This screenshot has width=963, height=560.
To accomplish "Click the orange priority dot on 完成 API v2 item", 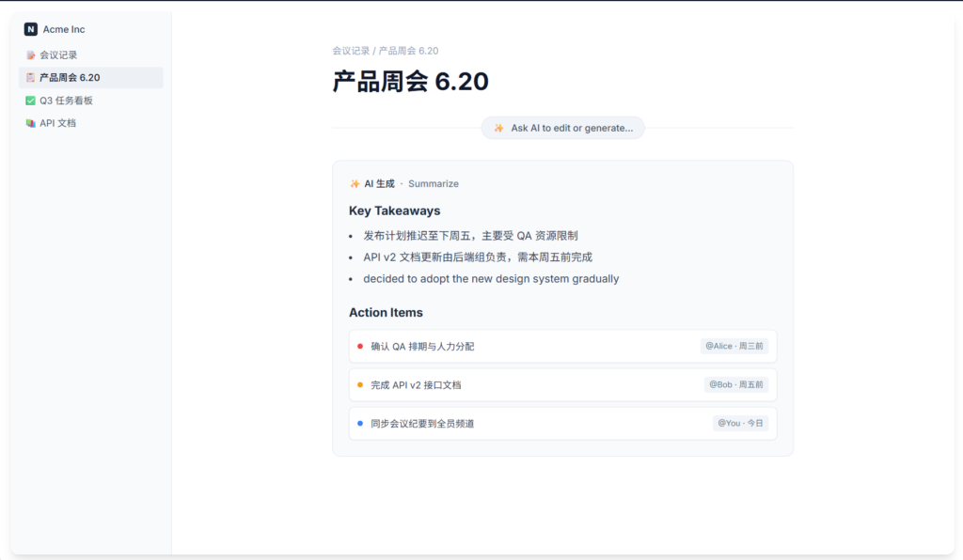I will tap(360, 384).
